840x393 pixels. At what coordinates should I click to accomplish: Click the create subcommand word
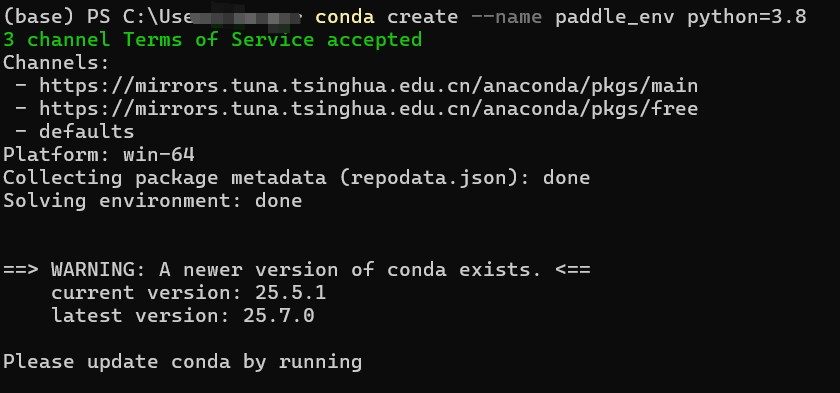[x=423, y=17]
